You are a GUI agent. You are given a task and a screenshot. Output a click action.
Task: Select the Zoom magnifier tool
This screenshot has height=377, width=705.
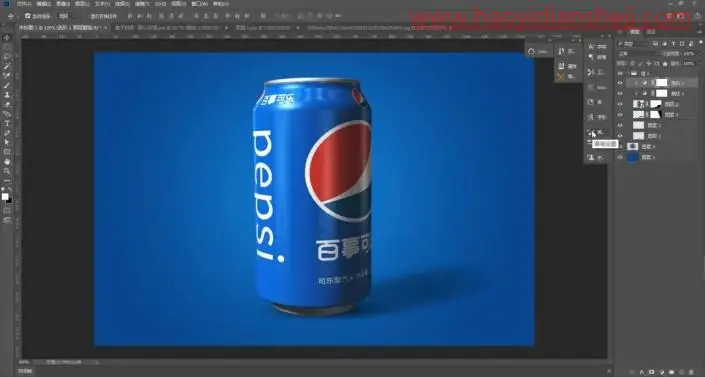click(x=7, y=171)
